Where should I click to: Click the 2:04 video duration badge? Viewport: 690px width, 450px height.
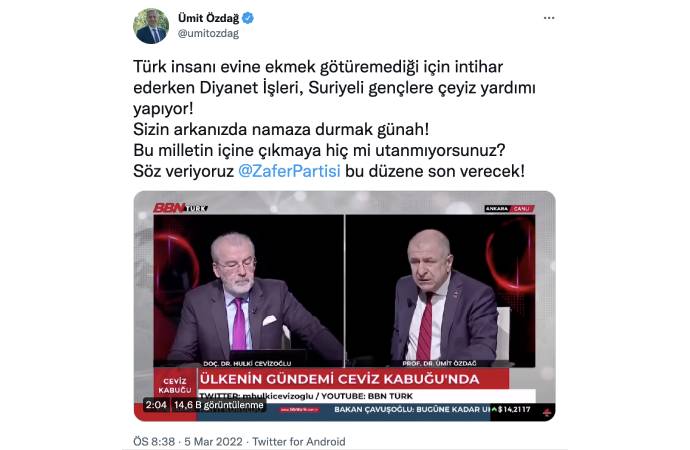click(x=156, y=405)
